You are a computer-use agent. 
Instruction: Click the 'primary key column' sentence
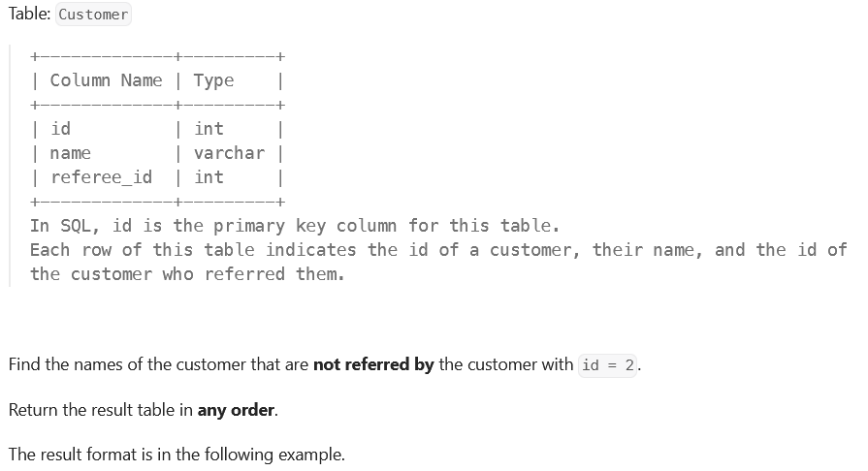295,226
